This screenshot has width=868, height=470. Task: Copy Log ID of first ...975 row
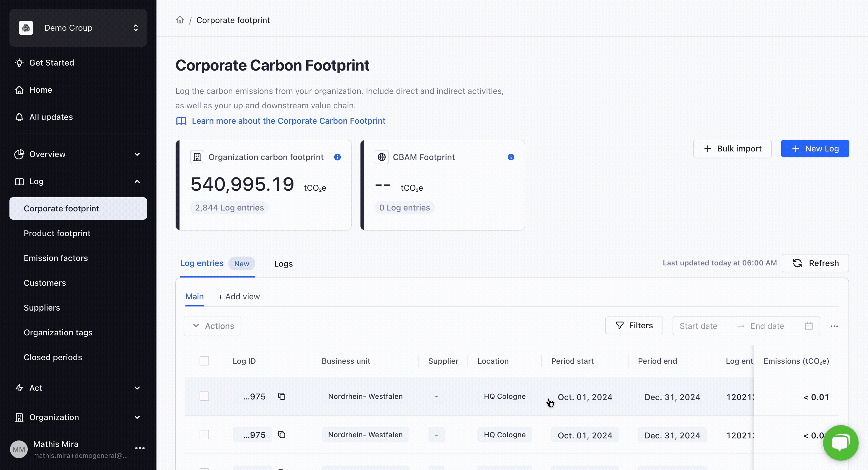pyautogui.click(x=282, y=396)
